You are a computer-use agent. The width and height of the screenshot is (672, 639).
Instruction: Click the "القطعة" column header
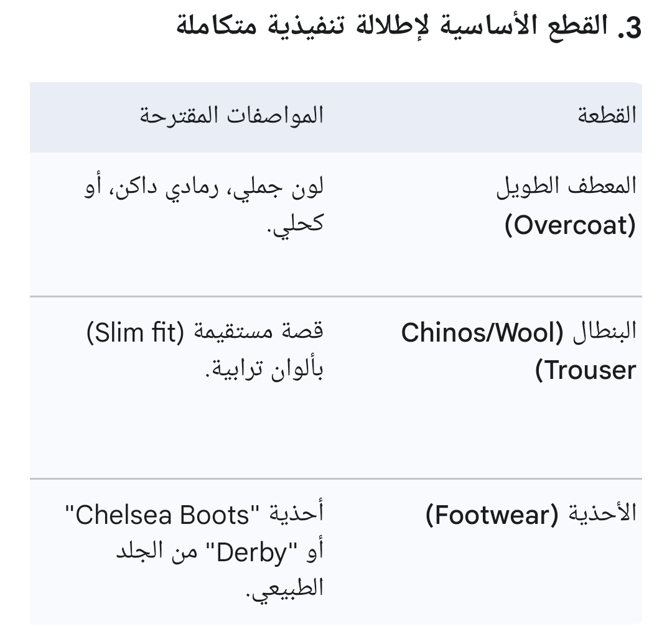[x=607, y=116]
